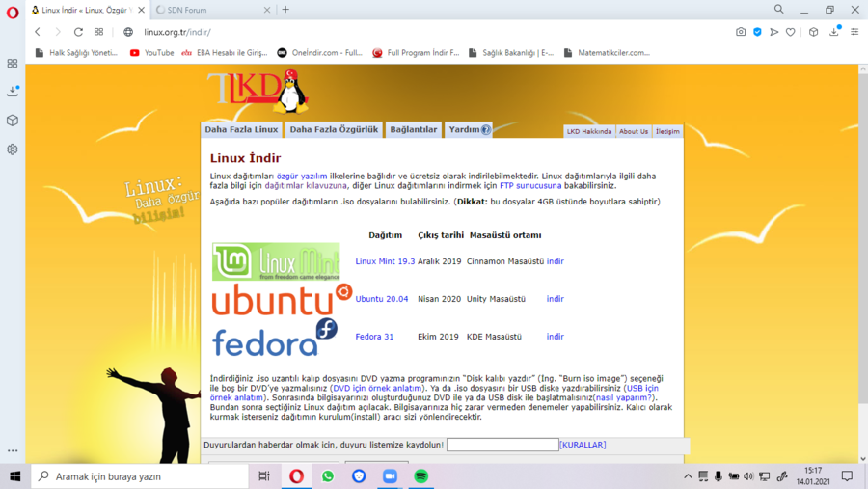Open Sağlık Bakanlığı bookmark
The width and height of the screenshot is (868, 489).
coord(511,53)
